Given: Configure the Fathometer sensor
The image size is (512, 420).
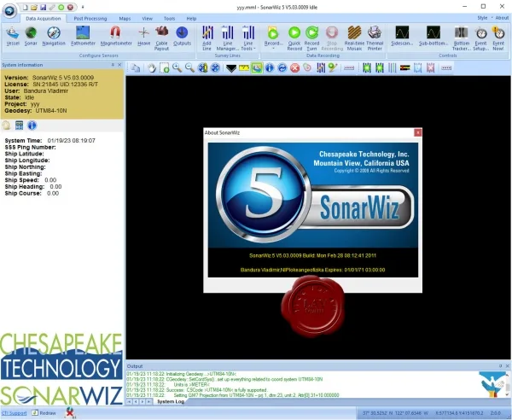Looking at the screenshot, I should [x=83, y=36].
